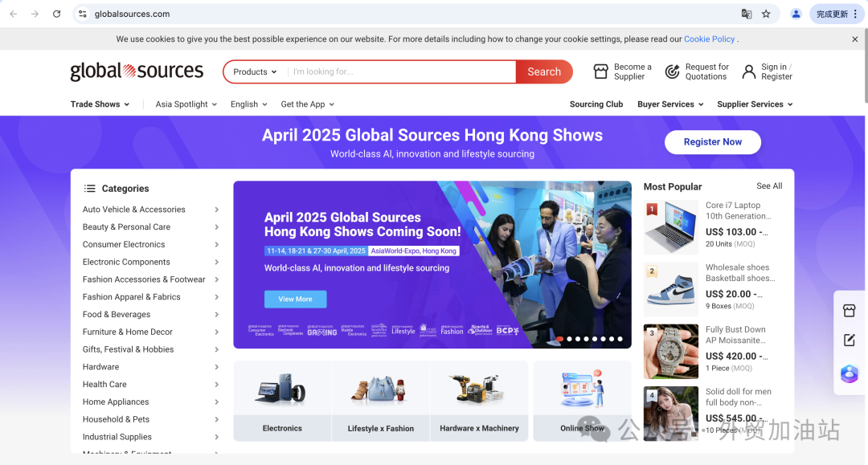Image resolution: width=868 pixels, height=465 pixels.
Task: Open the Products search dropdown
Action: click(x=255, y=72)
